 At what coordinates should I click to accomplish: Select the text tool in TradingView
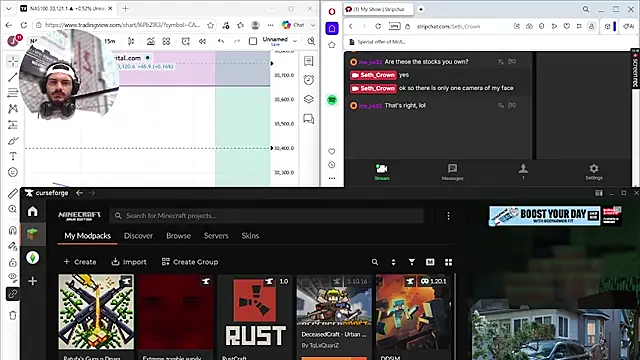pyautogui.click(x=13, y=156)
